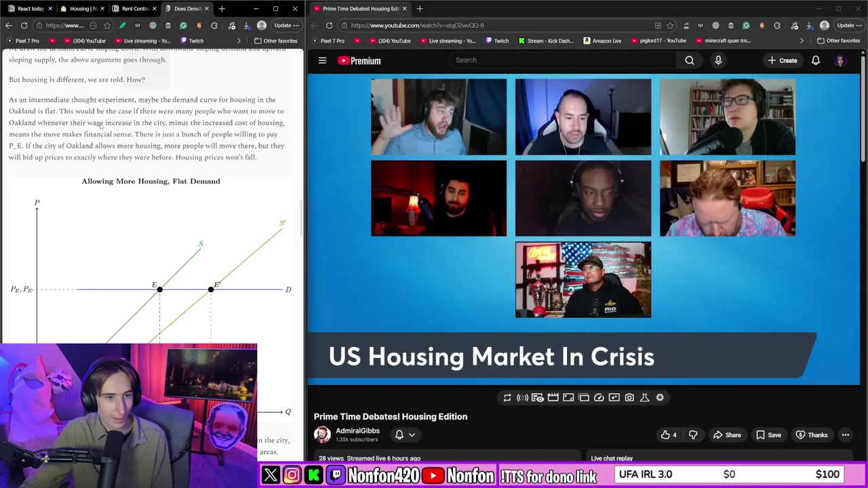Switch to the Rent Control tab
The height and width of the screenshot is (488, 868).
pos(134,8)
